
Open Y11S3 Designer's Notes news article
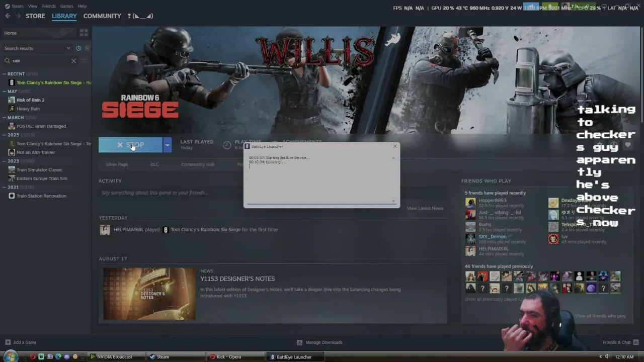(237, 279)
